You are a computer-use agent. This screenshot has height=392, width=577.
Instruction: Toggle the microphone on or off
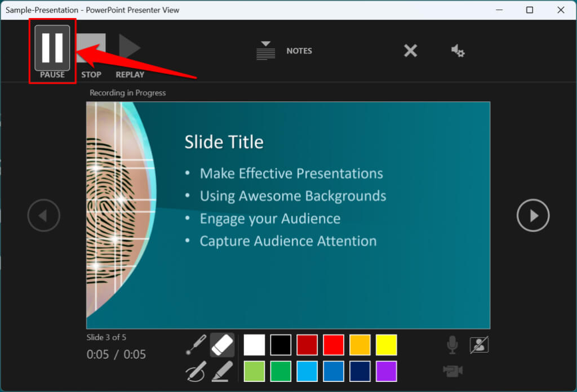[x=452, y=345]
